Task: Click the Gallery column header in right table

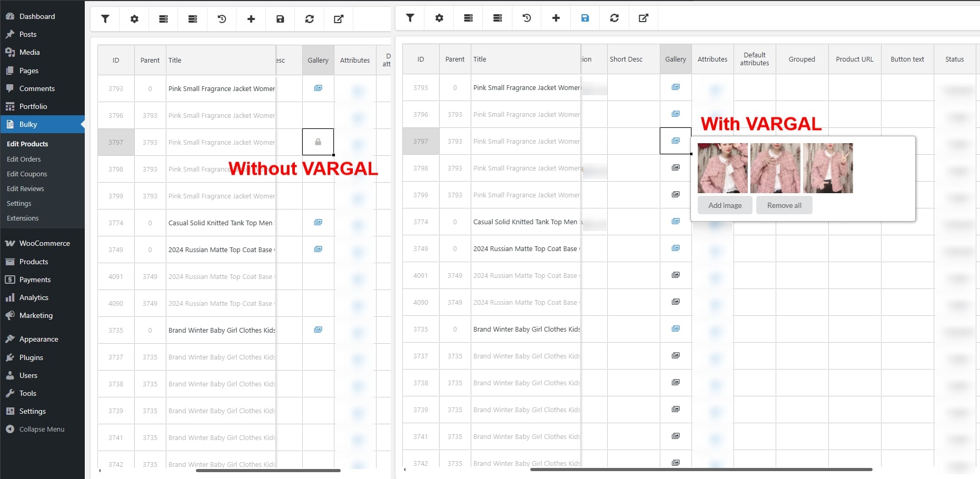Action: pos(675,59)
